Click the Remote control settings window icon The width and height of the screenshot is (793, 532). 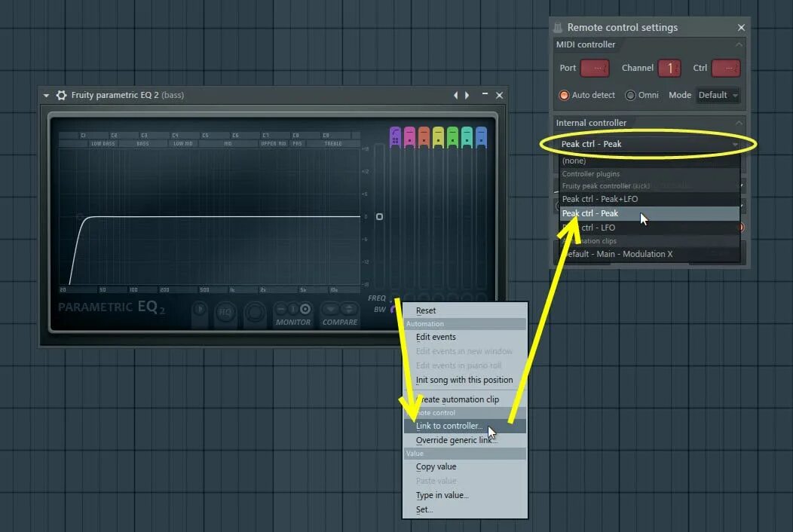pyautogui.click(x=558, y=27)
